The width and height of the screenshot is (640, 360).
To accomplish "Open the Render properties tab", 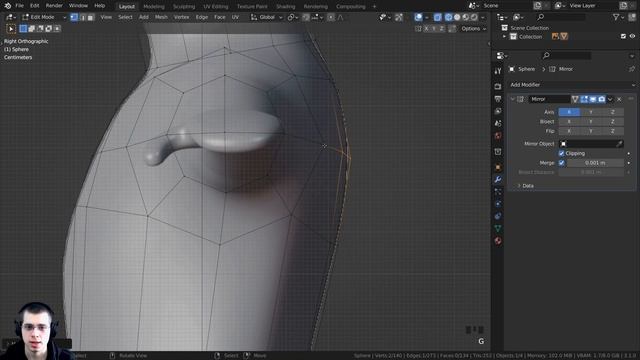I will click(x=498, y=87).
